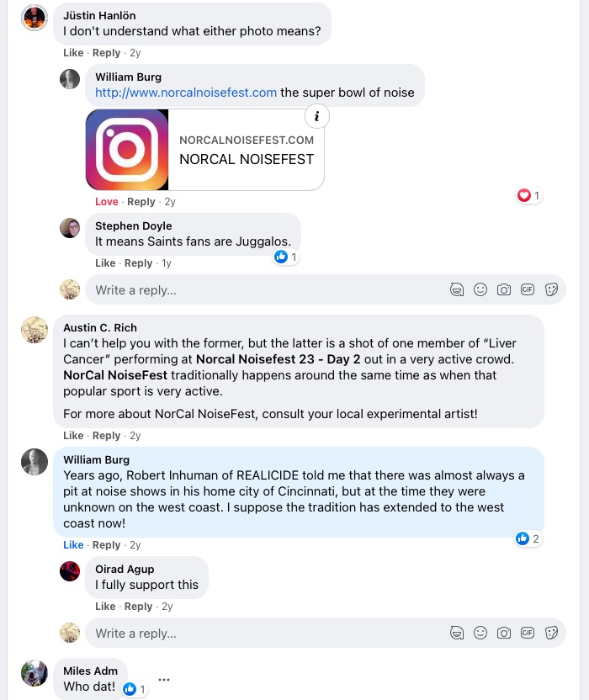This screenshot has height=700, width=589.
Task: Reply to Stephen Doyle's comment
Action: (138, 263)
